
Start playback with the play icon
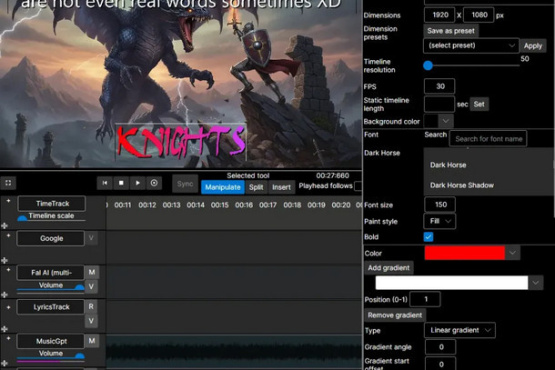(x=137, y=183)
